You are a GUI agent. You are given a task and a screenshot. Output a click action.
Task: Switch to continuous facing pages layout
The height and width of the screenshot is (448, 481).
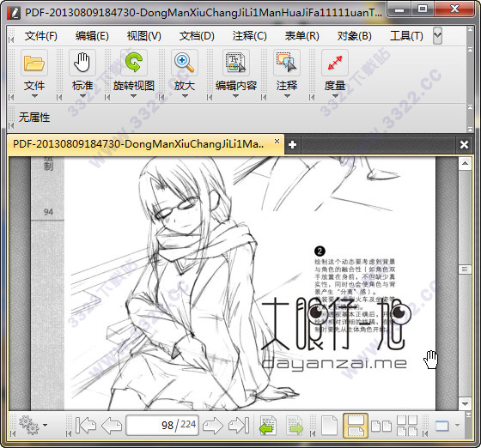tap(407, 425)
